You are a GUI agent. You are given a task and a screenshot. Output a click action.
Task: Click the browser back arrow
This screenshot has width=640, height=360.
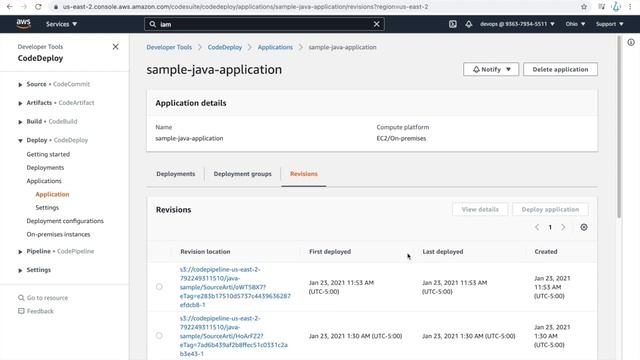(x=10, y=7)
